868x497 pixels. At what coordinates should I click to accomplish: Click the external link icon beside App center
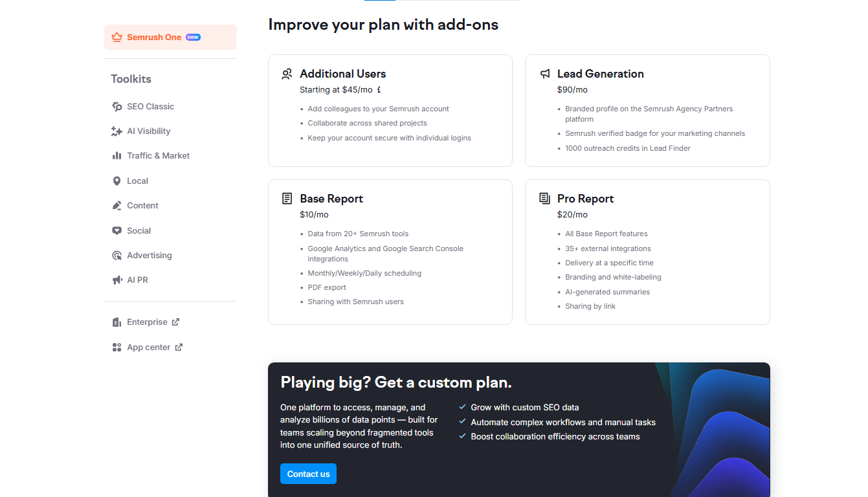(179, 347)
